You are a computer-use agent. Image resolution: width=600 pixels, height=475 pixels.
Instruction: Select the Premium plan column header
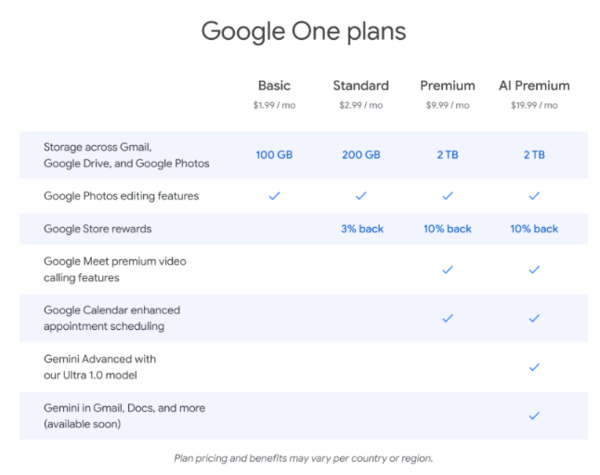(x=447, y=85)
